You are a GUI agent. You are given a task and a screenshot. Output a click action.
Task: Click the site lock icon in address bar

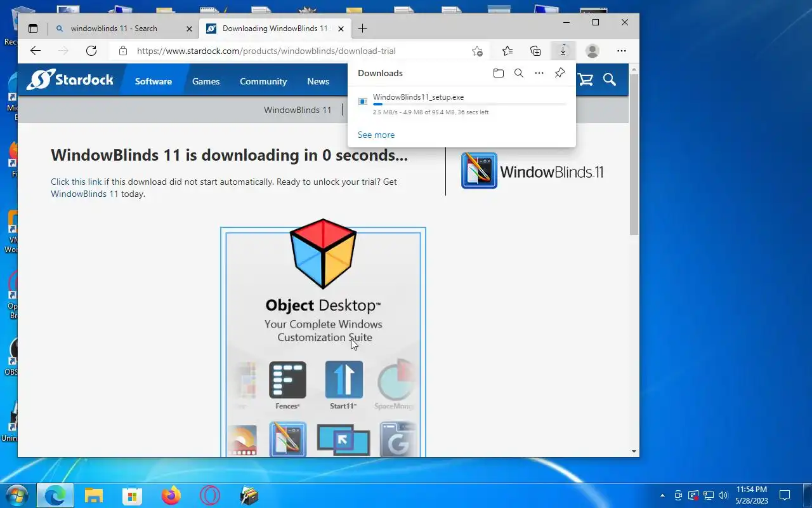[123, 51]
